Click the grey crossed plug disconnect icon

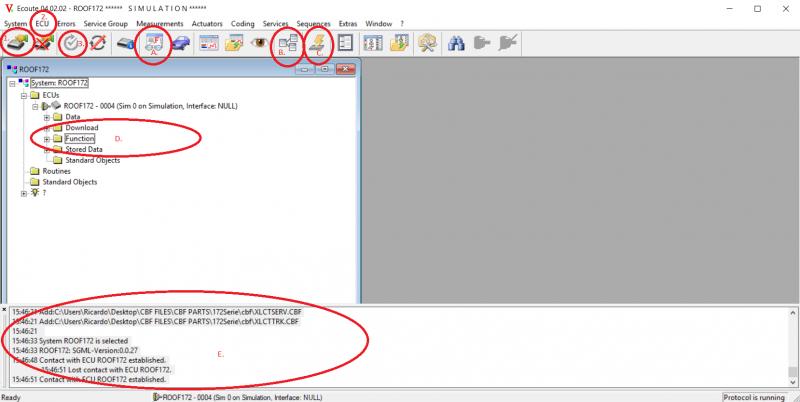[508, 43]
